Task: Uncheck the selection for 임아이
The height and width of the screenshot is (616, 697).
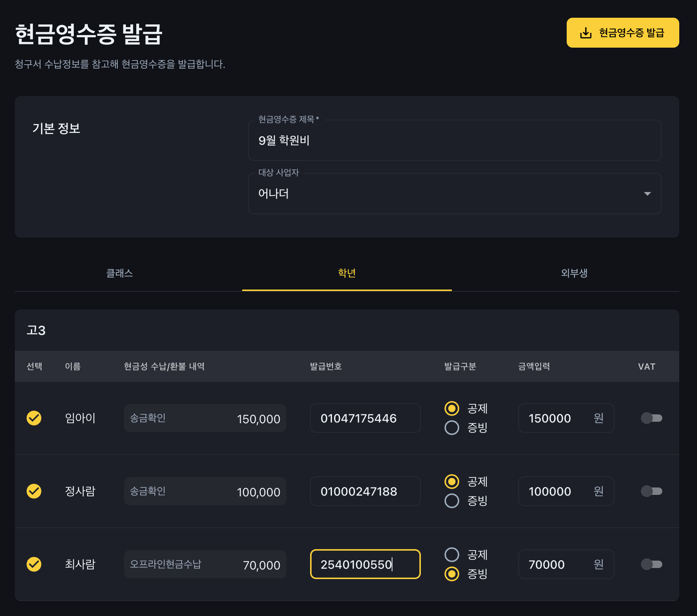Action: (34, 418)
